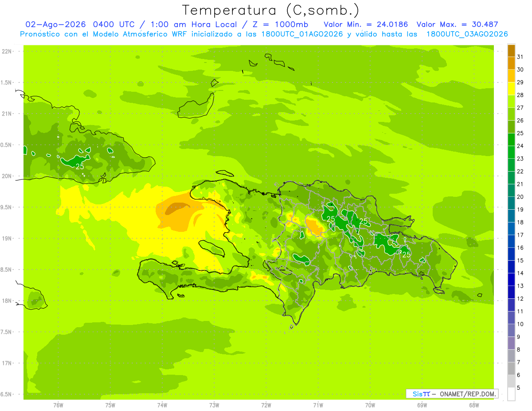The height and width of the screenshot is (411, 532).
Task: Click the colorbar label "5"
Action: [519, 388]
